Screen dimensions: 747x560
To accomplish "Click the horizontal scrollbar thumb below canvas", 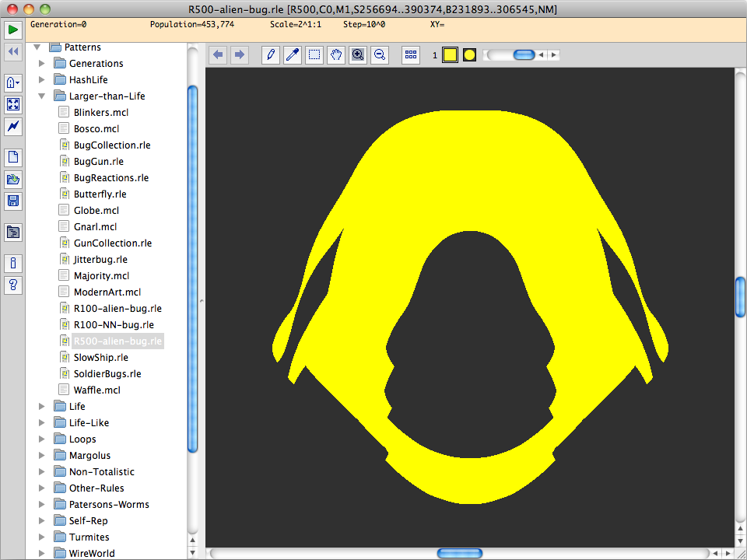I will 459,553.
